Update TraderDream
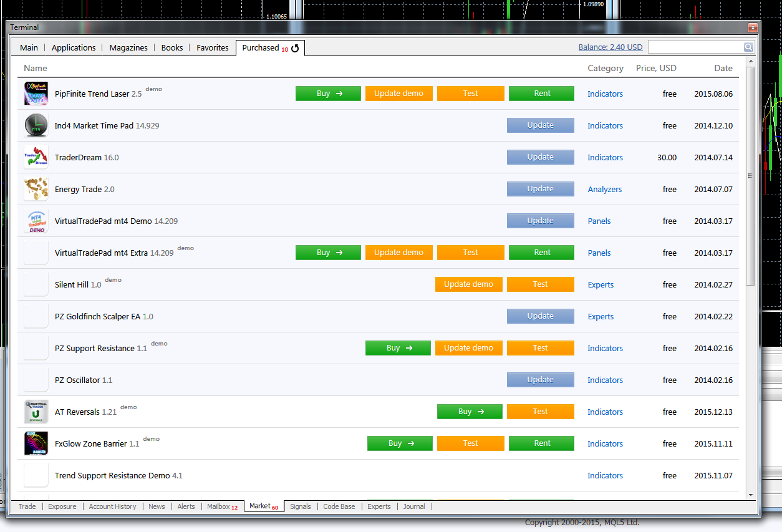This screenshot has width=782, height=532. [541, 157]
